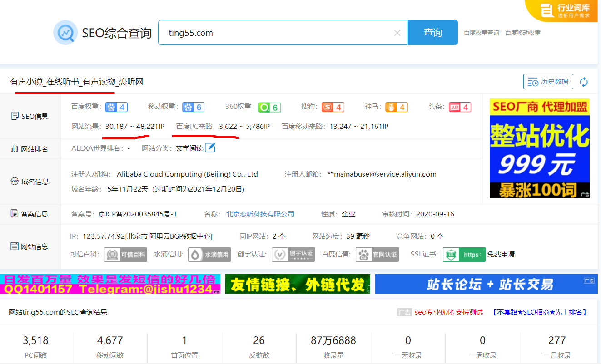Click the 头条 weight badge showing 4
The width and height of the screenshot is (601, 364).
[460, 107]
